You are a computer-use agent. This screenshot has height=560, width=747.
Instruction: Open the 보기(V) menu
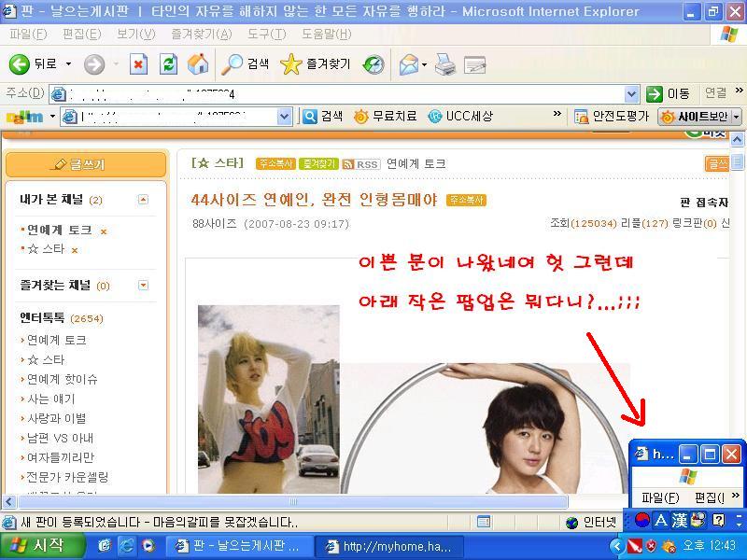click(x=136, y=35)
